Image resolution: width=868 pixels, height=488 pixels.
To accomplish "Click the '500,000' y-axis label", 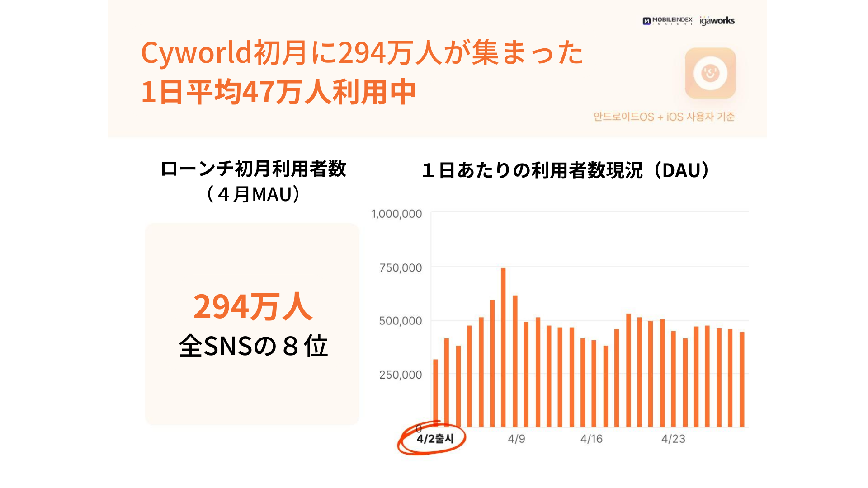I will point(401,321).
